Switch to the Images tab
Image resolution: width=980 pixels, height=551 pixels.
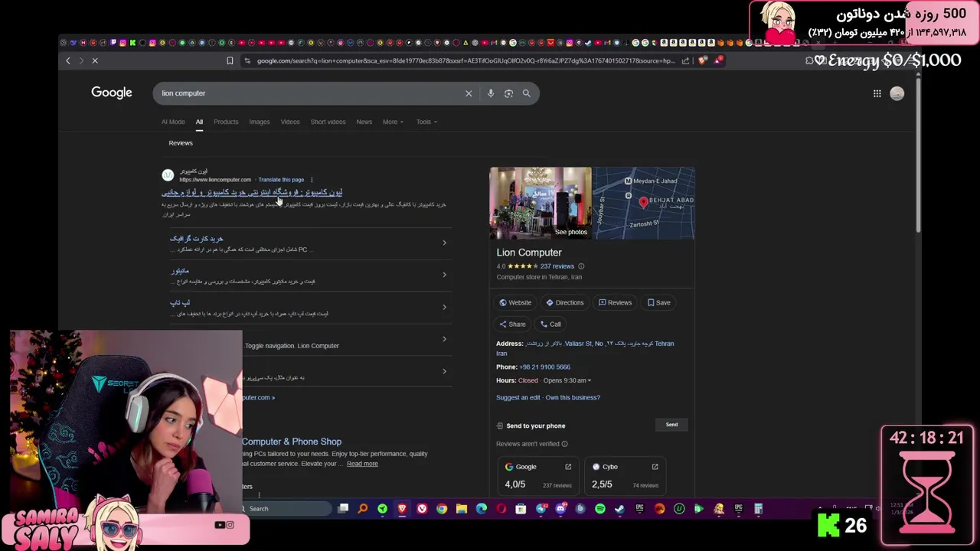point(260,122)
